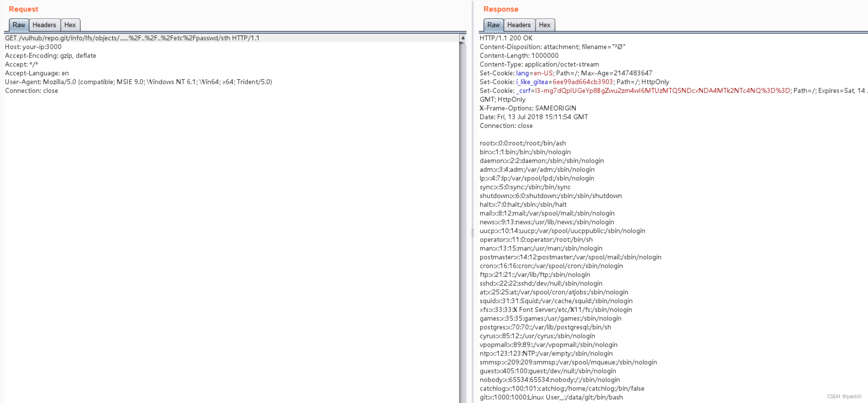Click the X-Frame-Options: SAMEORIGIN line
The width and height of the screenshot is (868, 403).
pyautogui.click(x=528, y=108)
